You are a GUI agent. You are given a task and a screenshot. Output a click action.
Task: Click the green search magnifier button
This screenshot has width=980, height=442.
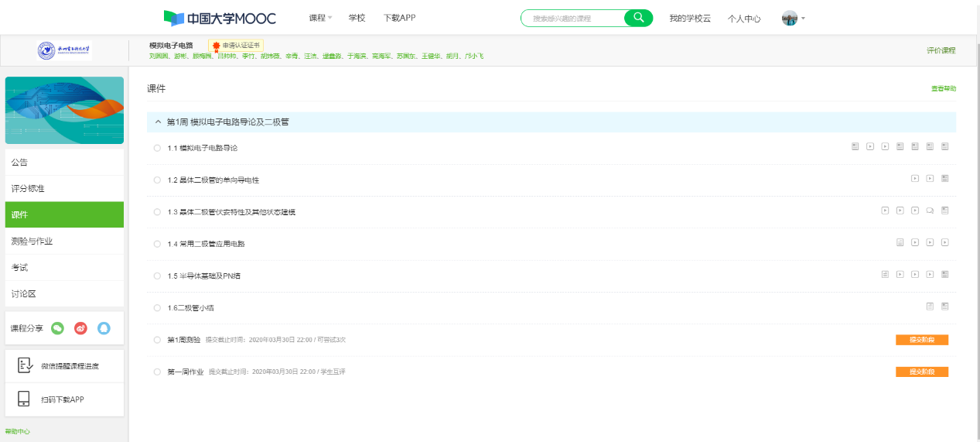[638, 18]
